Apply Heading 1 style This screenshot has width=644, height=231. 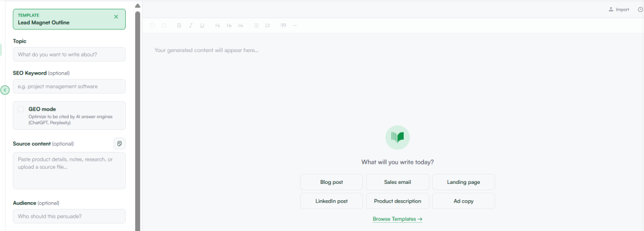[x=218, y=25]
